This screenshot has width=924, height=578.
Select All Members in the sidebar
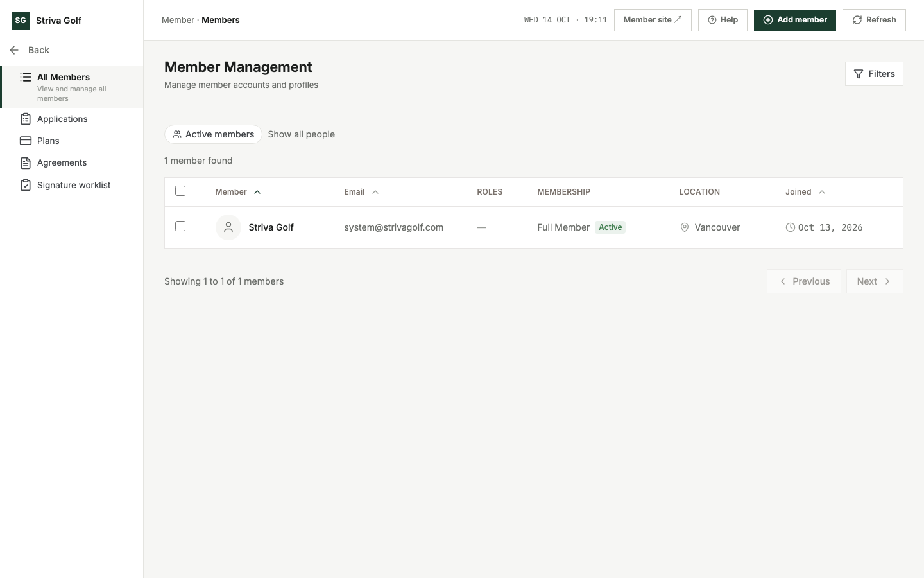(72, 87)
